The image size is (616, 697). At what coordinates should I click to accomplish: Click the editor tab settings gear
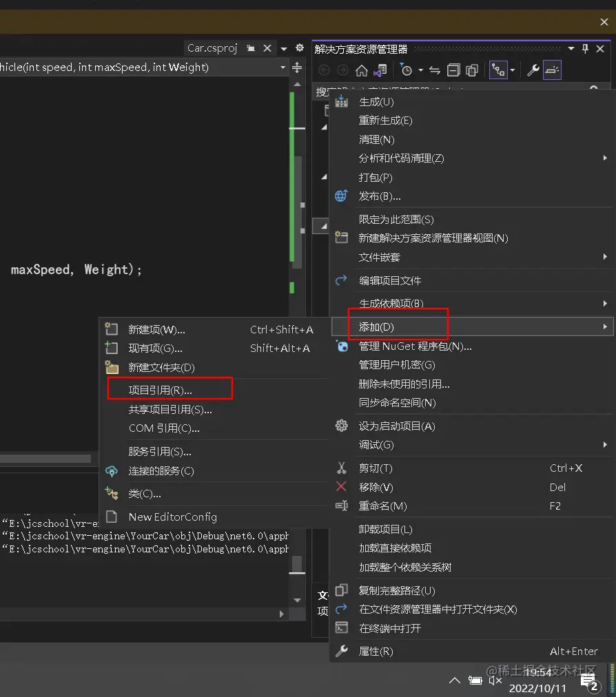(300, 48)
